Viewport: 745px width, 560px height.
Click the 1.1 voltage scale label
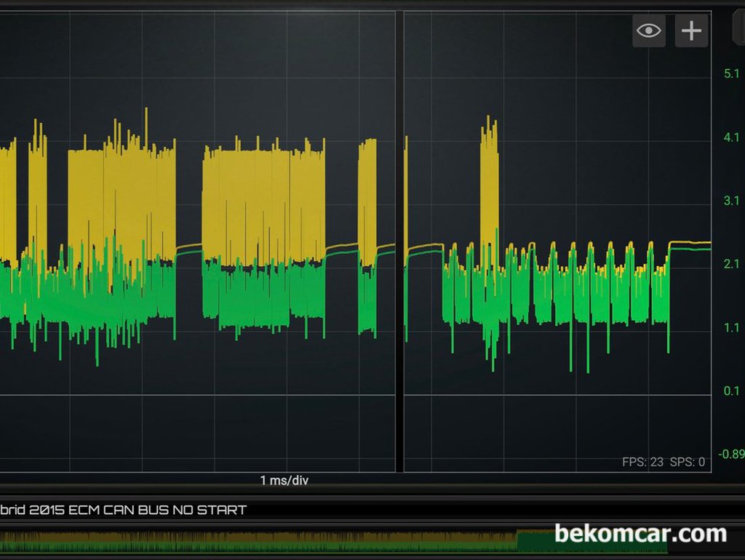[731, 327]
